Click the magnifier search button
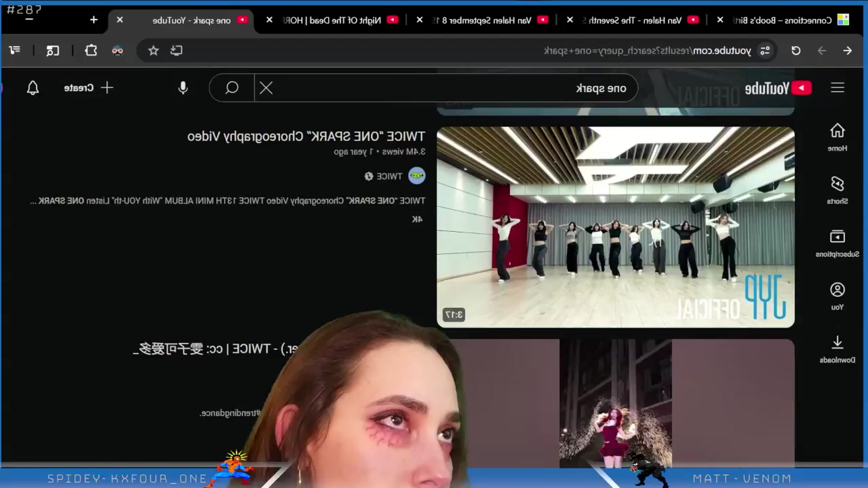This screenshot has width=868, height=488. pyautogui.click(x=231, y=88)
